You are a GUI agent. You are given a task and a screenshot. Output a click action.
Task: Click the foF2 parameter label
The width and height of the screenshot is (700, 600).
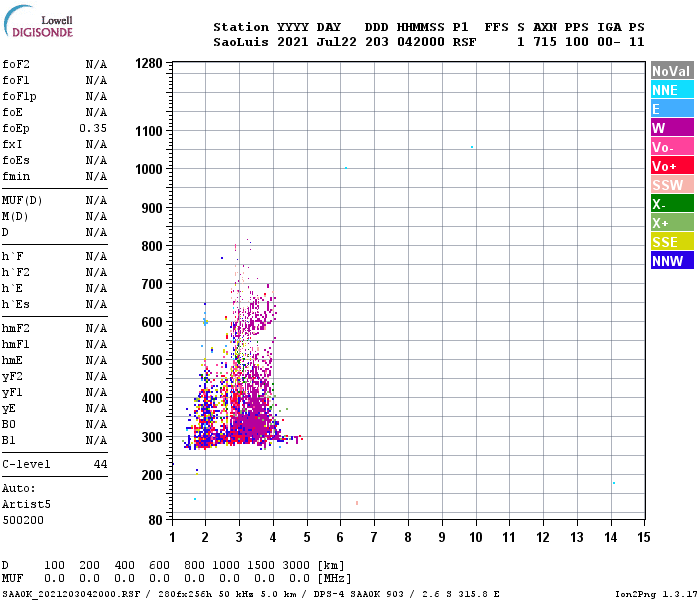click(x=16, y=64)
